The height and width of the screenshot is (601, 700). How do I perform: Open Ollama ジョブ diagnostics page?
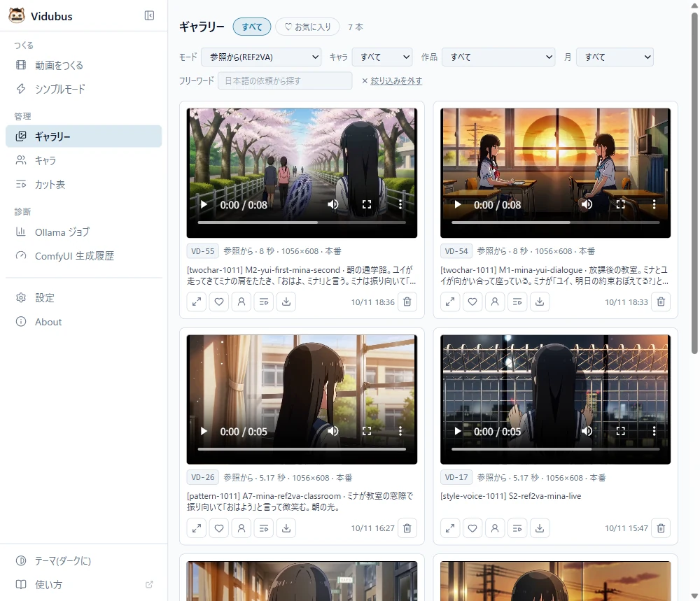click(x=84, y=232)
